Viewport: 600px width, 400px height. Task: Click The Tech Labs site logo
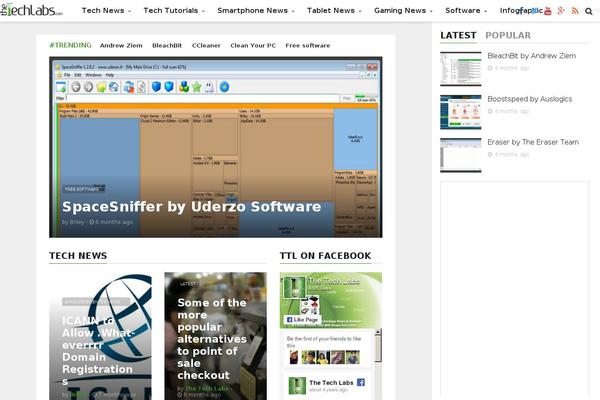(x=32, y=10)
